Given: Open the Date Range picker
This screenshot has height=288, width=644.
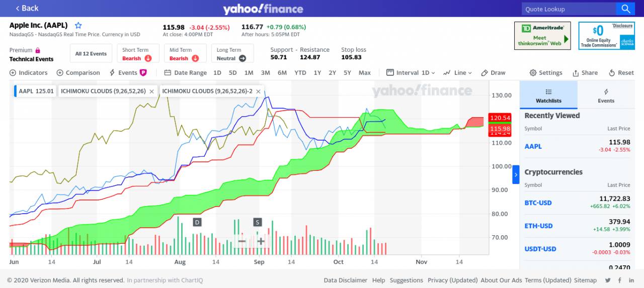Looking at the screenshot, I should [x=186, y=73].
